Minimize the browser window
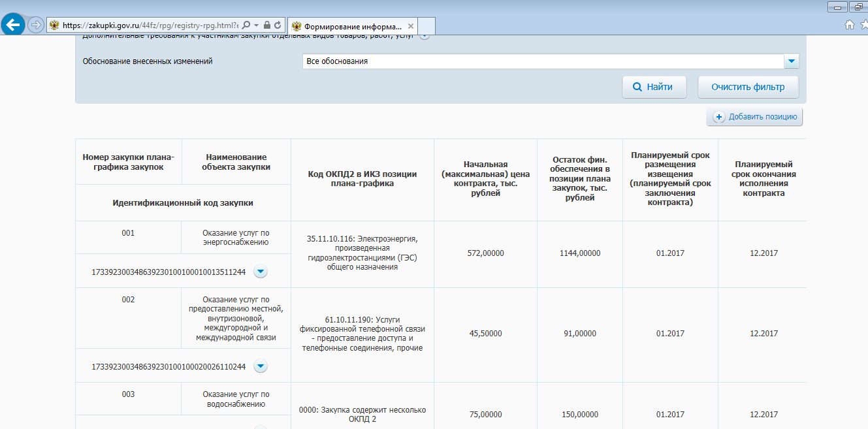 tap(837, 7)
